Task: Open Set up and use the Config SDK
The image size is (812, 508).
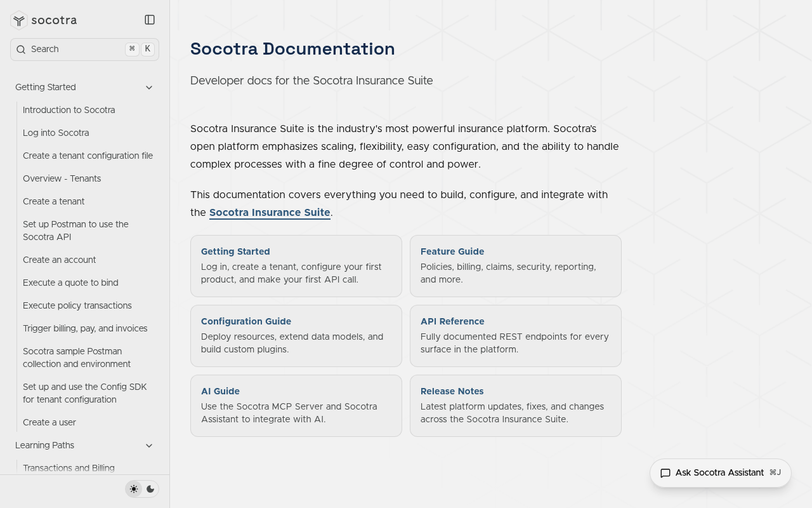Action: tap(85, 393)
